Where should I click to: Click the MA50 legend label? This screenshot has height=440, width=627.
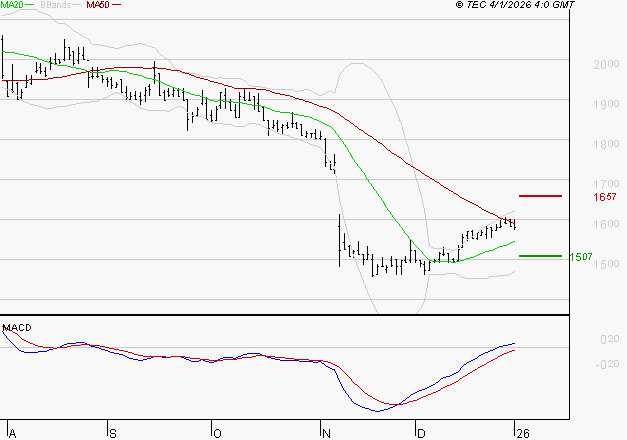coord(98,5)
